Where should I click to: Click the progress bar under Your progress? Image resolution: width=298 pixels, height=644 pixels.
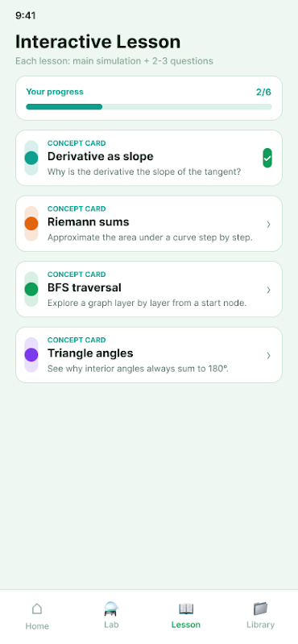pos(149,107)
